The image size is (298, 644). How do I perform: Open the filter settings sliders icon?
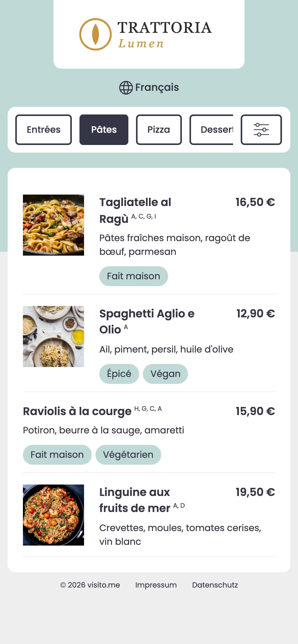(x=261, y=130)
